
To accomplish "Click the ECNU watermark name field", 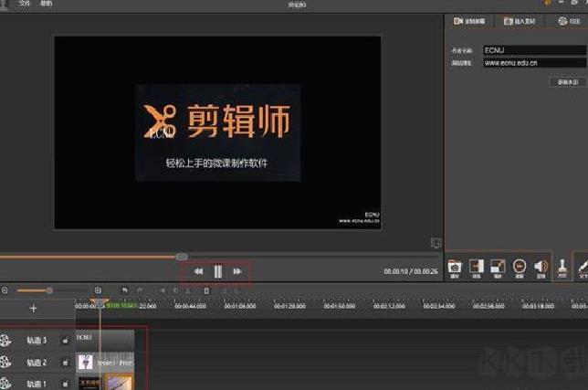I will click(534, 50).
